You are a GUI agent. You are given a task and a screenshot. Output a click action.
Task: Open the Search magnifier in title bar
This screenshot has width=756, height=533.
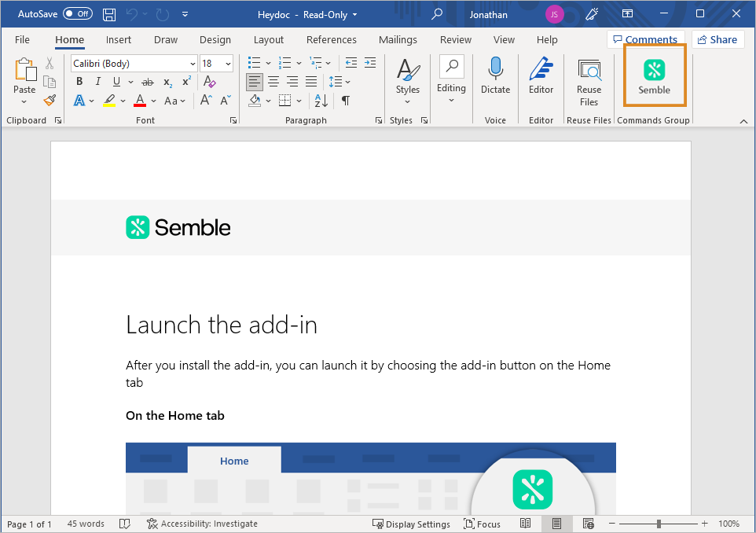pyautogui.click(x=437, y=14)
